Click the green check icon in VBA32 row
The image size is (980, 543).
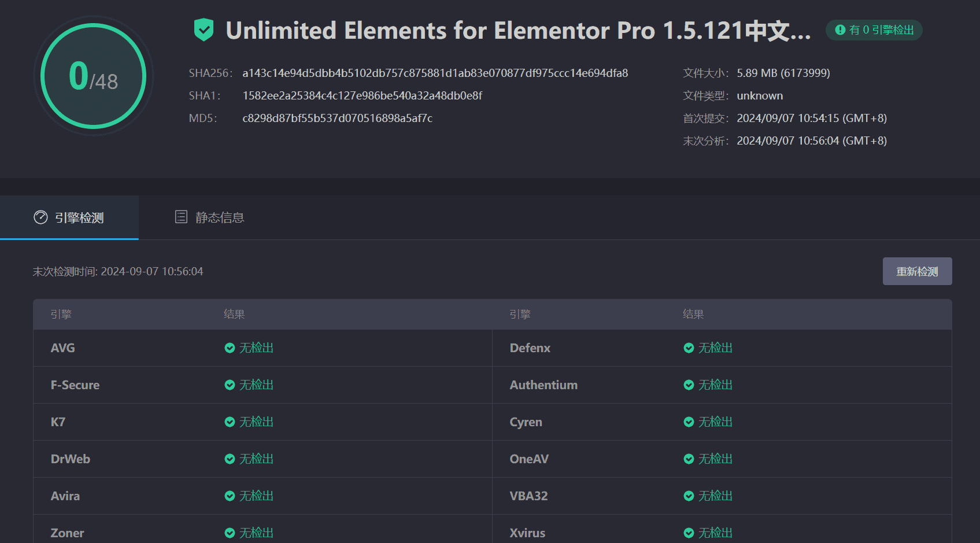click(689, 496)
